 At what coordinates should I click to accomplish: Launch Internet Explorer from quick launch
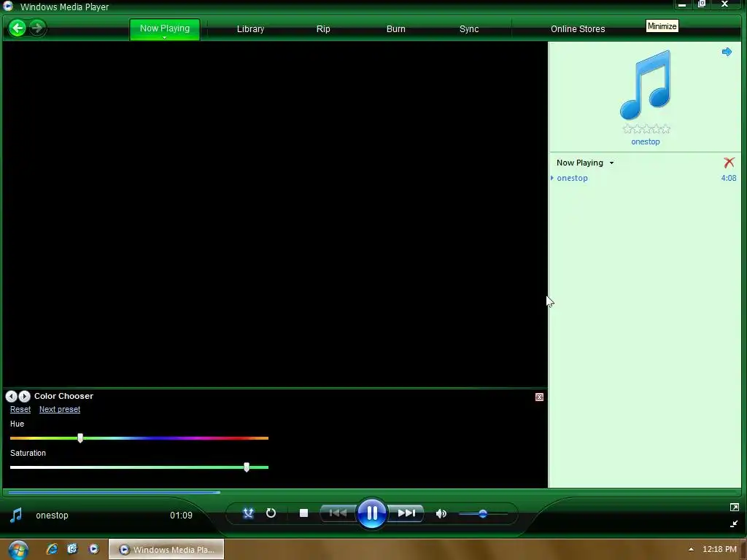pos(52,550)
